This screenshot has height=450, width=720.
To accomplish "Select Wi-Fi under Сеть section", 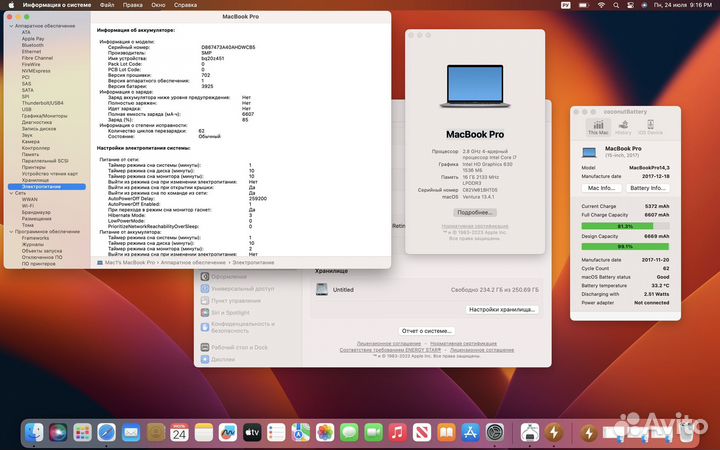I will [28, 206].
